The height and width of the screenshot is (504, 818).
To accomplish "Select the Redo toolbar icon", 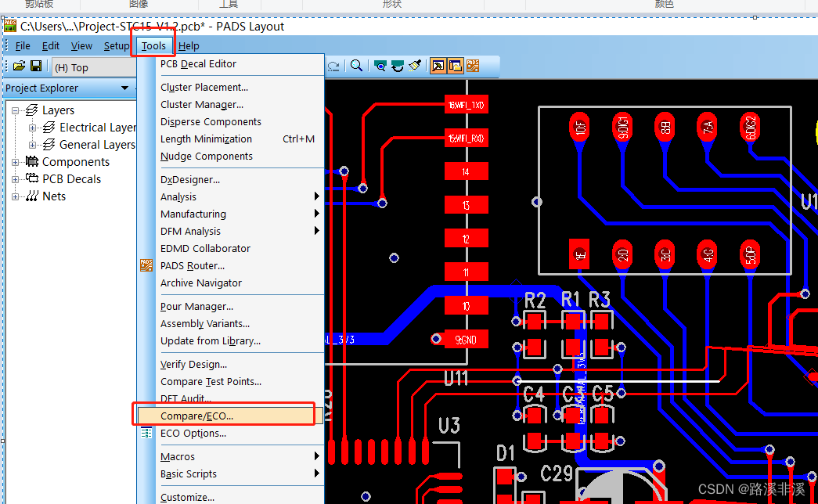I will point(334,67).
